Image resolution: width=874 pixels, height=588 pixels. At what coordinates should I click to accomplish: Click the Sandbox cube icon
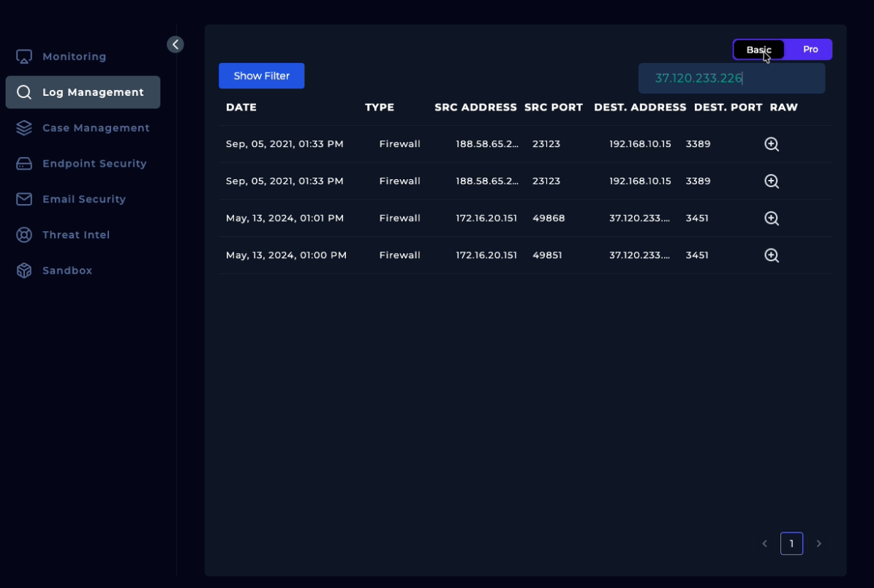point(24,271)
